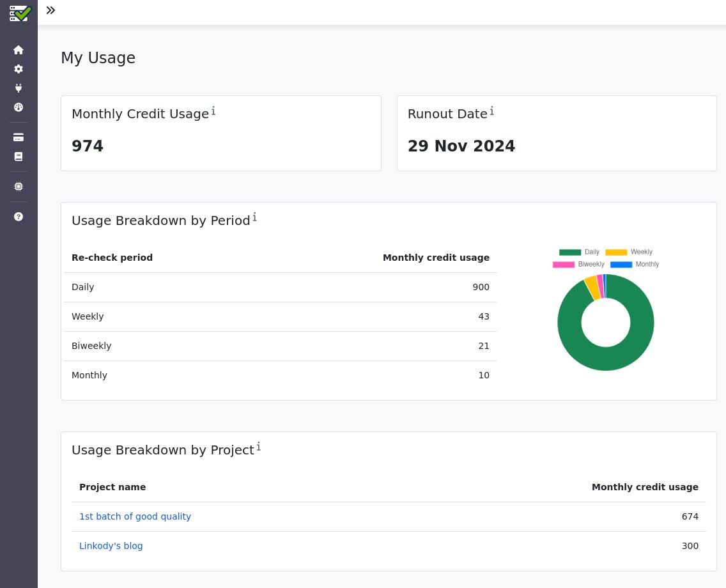Open the home dashboard from the sidebar

[x=19, y=50]
